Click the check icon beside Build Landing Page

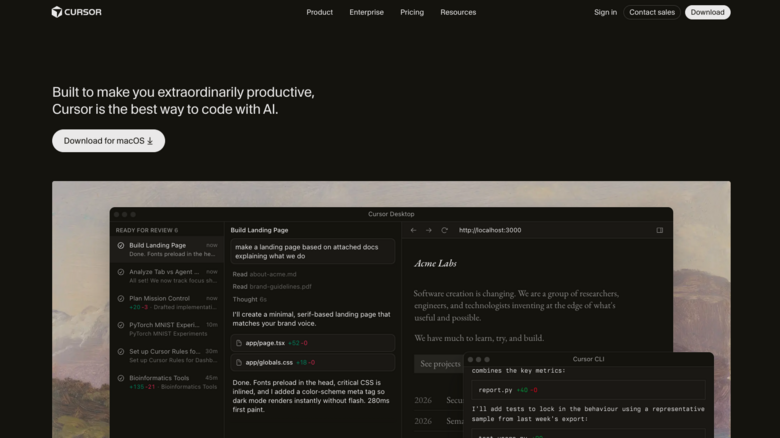(121, 245)
